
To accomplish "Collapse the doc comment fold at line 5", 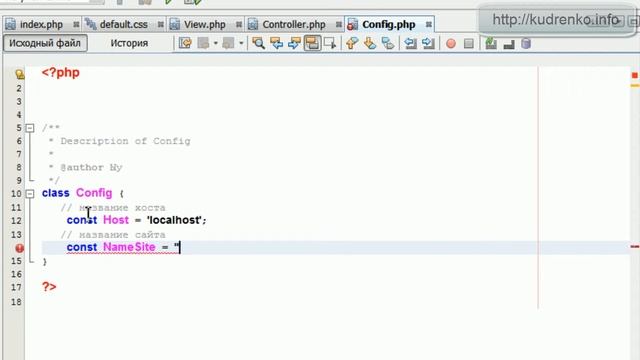I will [30, 128].
